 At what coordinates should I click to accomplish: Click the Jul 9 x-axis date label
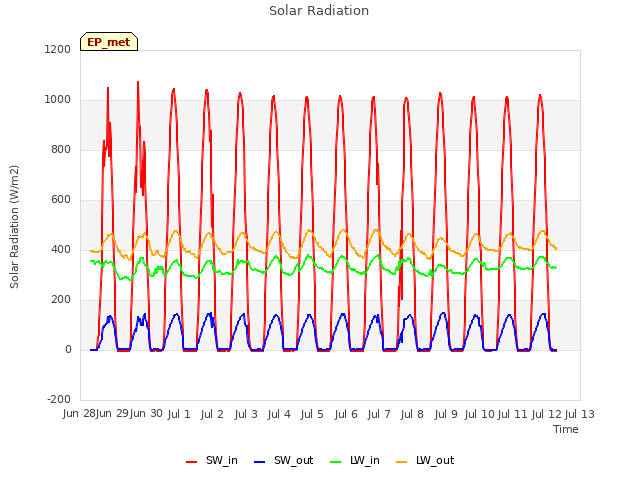[446, 414]
